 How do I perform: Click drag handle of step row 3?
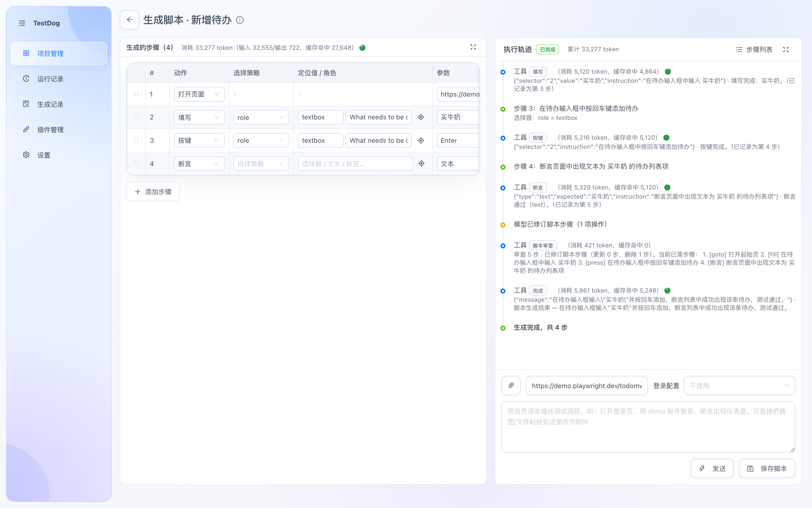tap(136, 140)
